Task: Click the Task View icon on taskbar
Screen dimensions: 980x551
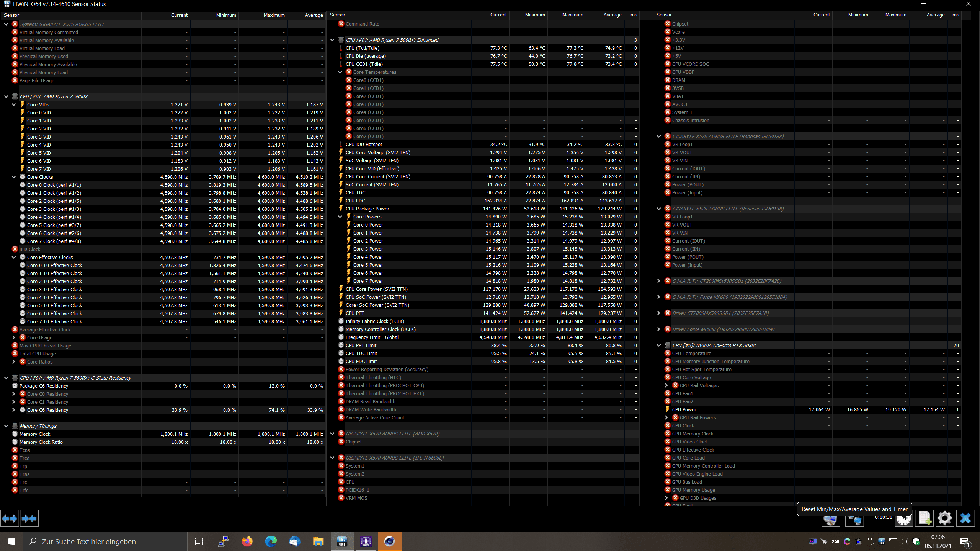Action: pos(199,541)
